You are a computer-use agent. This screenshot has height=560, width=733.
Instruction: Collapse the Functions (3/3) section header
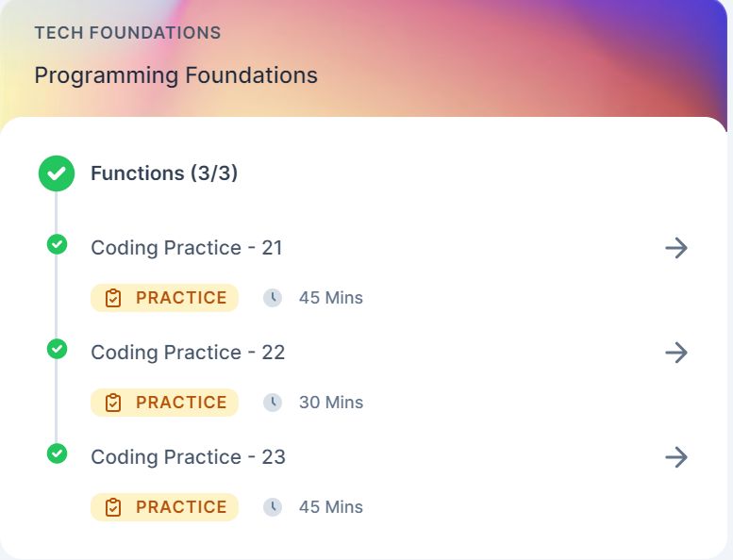(164, 173)
